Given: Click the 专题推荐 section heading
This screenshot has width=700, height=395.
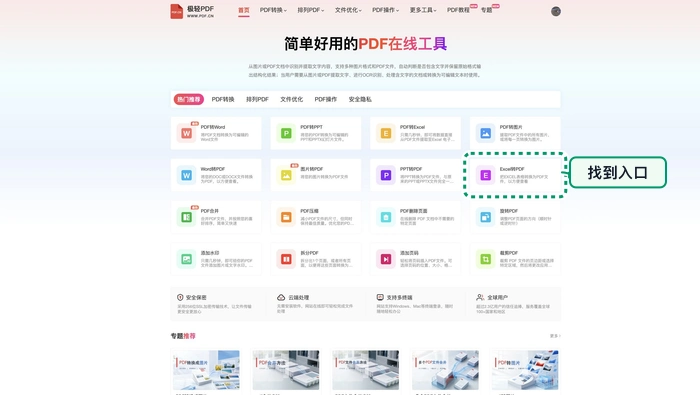Looking at the screenshot, I should coord(183,336).
